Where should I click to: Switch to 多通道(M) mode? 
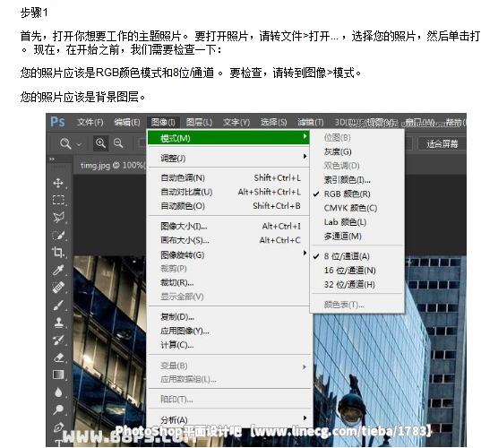[x=343, y=237]
